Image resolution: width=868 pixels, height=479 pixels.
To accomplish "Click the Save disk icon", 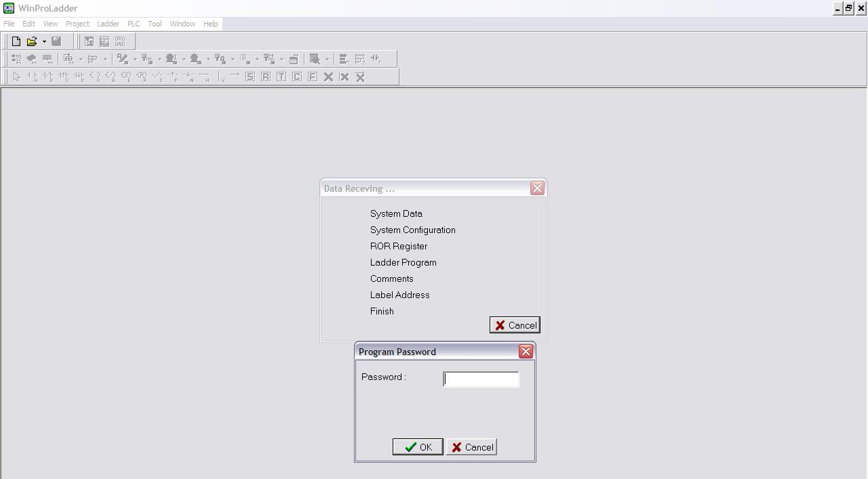I will coord(57,41).
